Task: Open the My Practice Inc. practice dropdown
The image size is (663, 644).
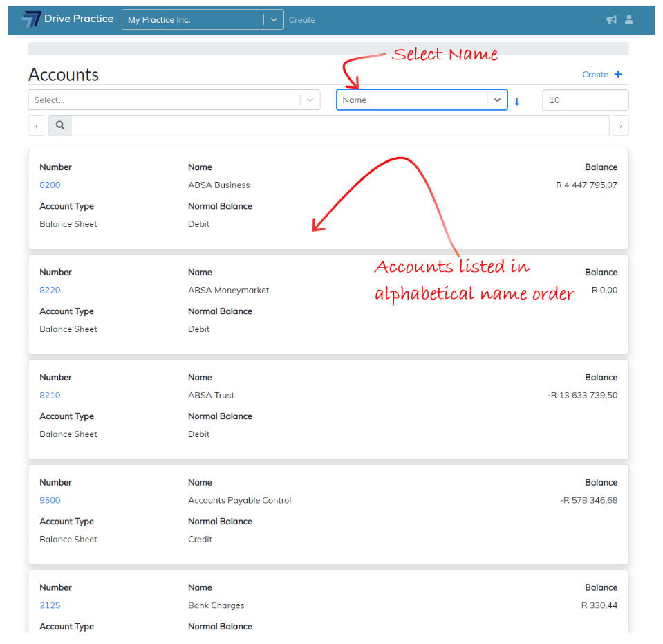Action: coord(203,20)
